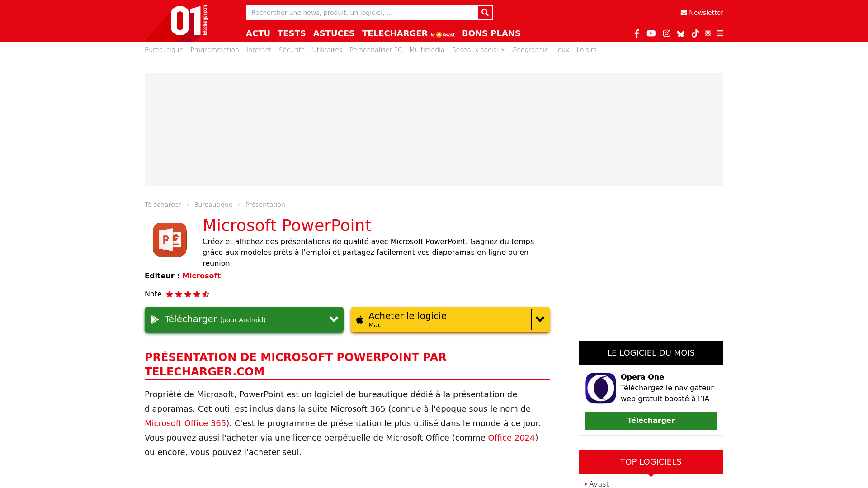The height and width of the screenshot is (488, 868).
Task: Expand the Télécharger Android dropdown arrow
Action: pyautogui.click(x=334, y=319)
